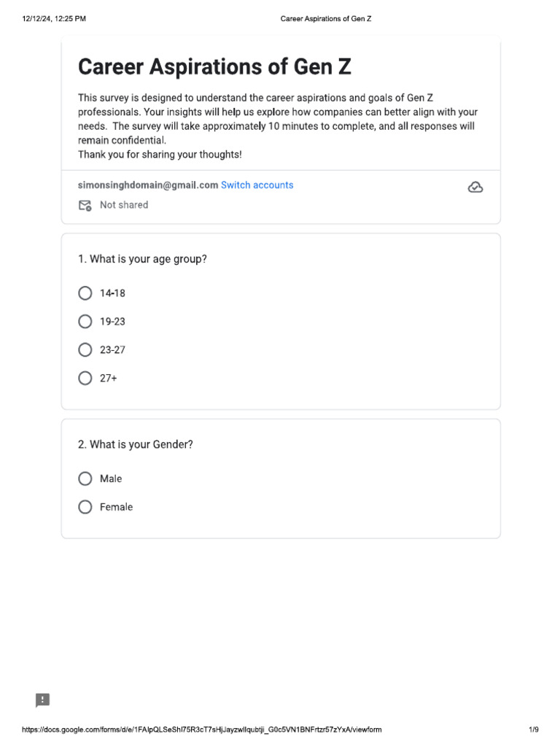Image resolution: width=560 pixels, height=747 pixels.
Task: Select the 19-23 age group option
Action: pyautogui.click(x=85, y=322)
